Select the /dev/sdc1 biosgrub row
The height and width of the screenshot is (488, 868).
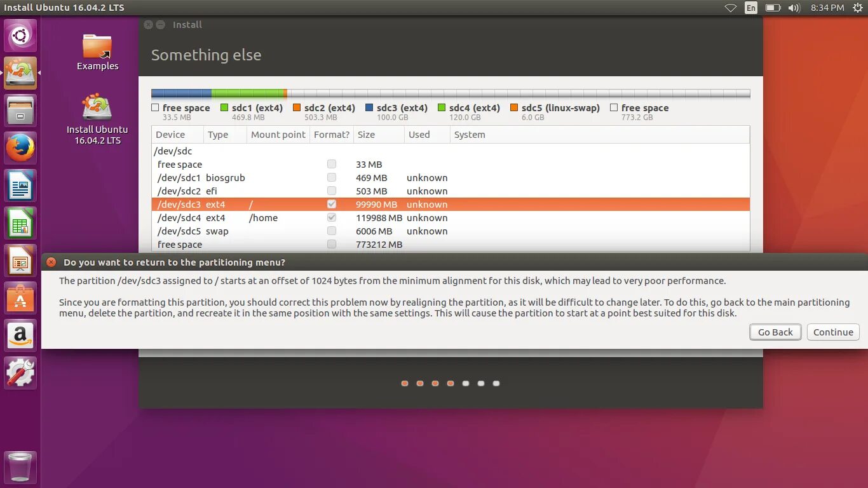[451, 177]
